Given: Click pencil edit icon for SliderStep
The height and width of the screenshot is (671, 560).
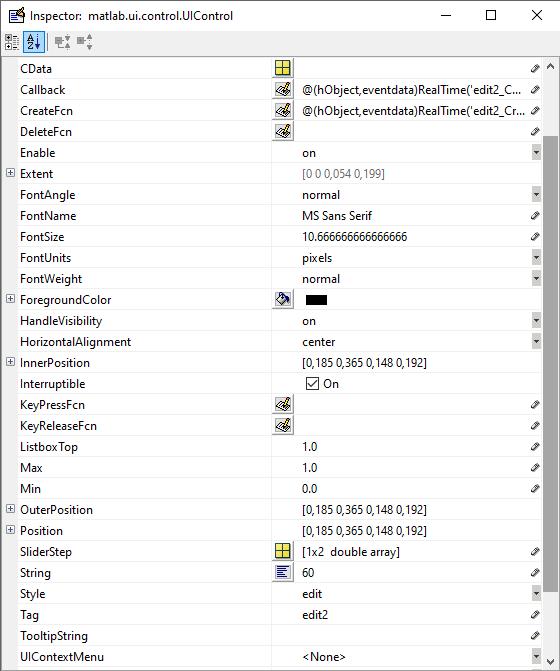Looking at the screenshot, I should pos(535,552).
